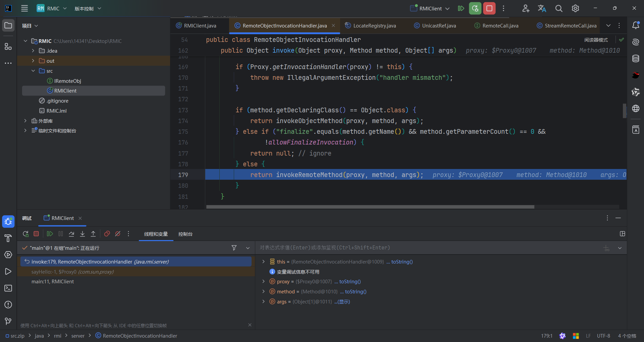Open the frames filter icon
Screen dimensions: 644x342
pos(234,248)
